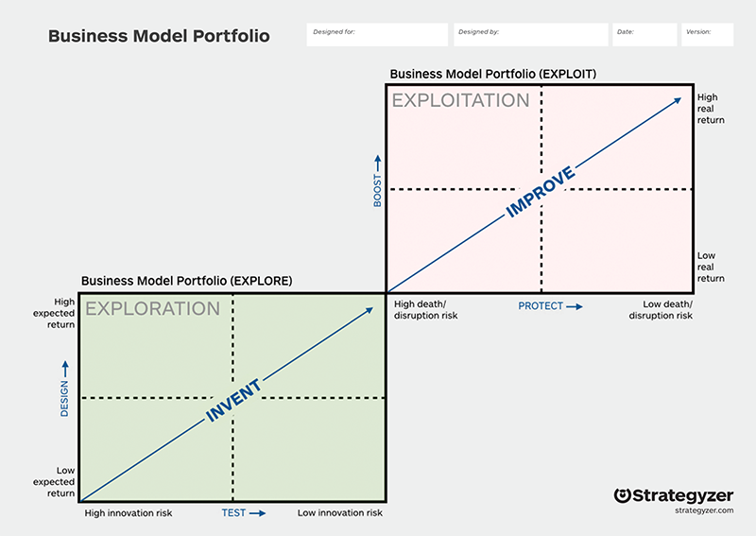Click the Version field

coord(707,35)
